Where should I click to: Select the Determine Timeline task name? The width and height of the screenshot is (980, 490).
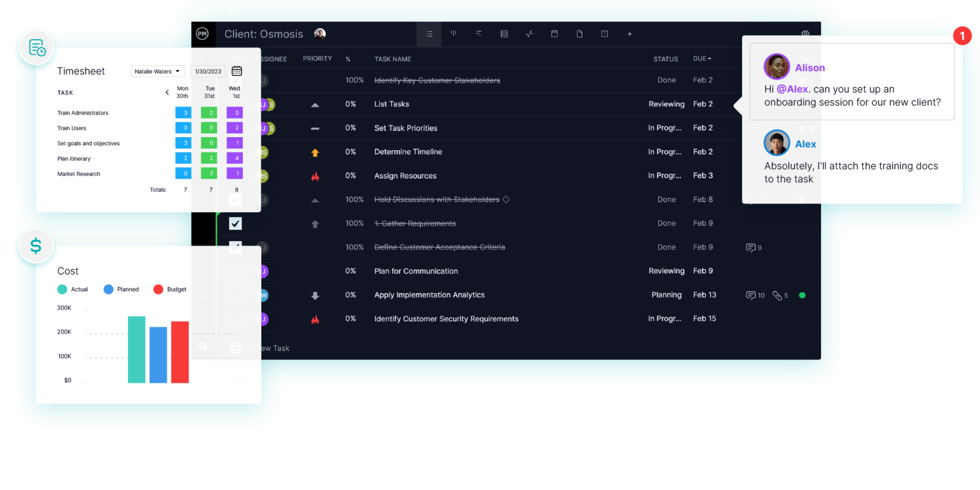[408, 151]
